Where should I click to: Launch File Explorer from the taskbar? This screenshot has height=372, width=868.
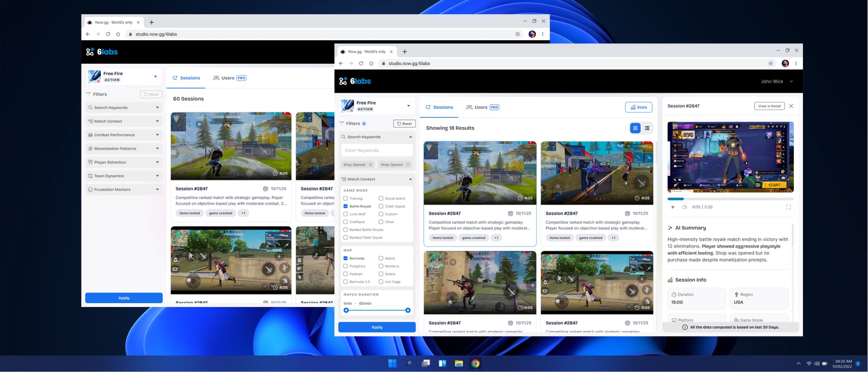click(459, 363)
